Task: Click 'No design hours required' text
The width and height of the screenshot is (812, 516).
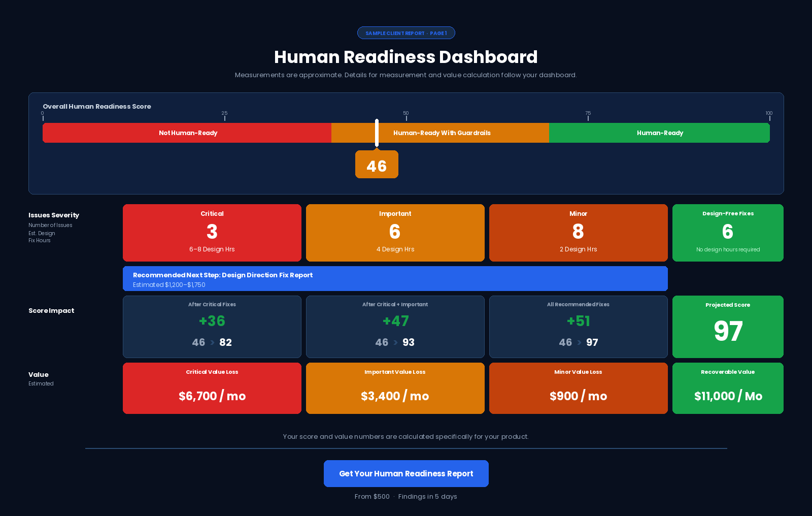Action: click(728, 249)
